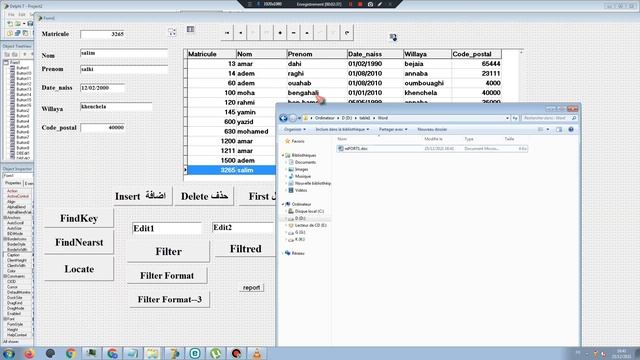
Task: Click Matricule field showing 3265
Action: click(102, 34)
